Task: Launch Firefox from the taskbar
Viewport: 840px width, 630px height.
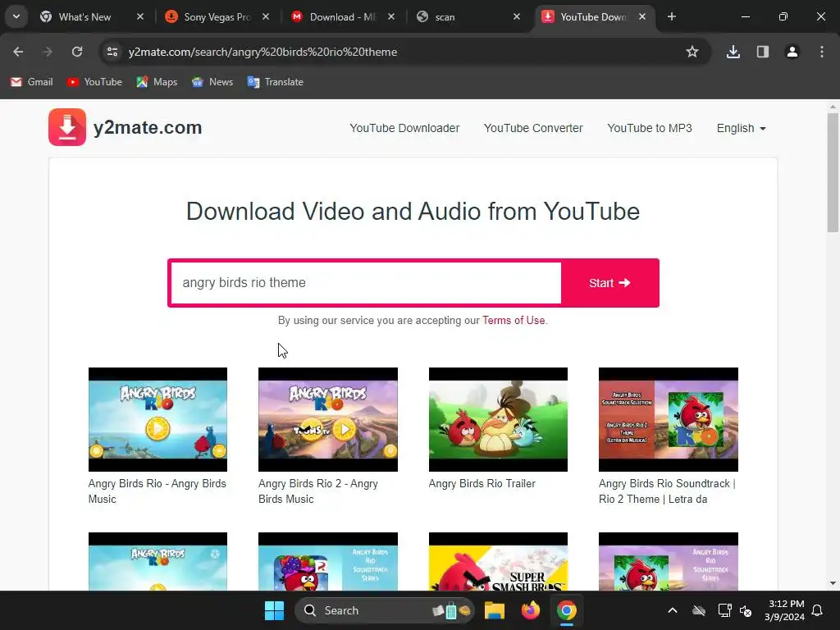Action: tap(531, 610)
